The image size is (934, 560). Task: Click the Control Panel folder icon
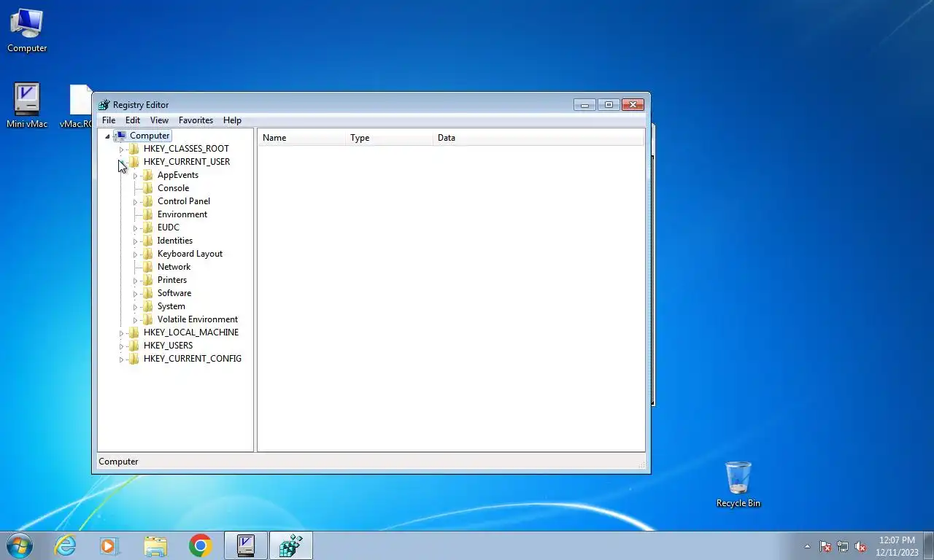click(148, 201)
